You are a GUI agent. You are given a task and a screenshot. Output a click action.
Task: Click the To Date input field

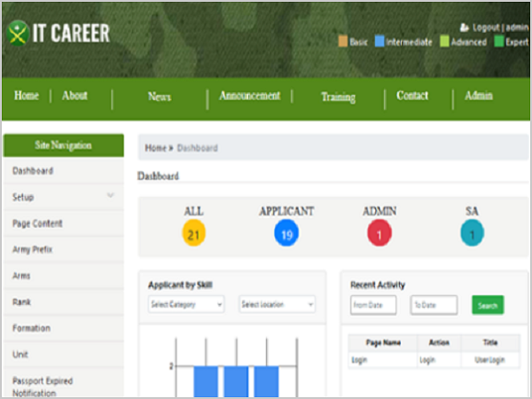(434, 305)
